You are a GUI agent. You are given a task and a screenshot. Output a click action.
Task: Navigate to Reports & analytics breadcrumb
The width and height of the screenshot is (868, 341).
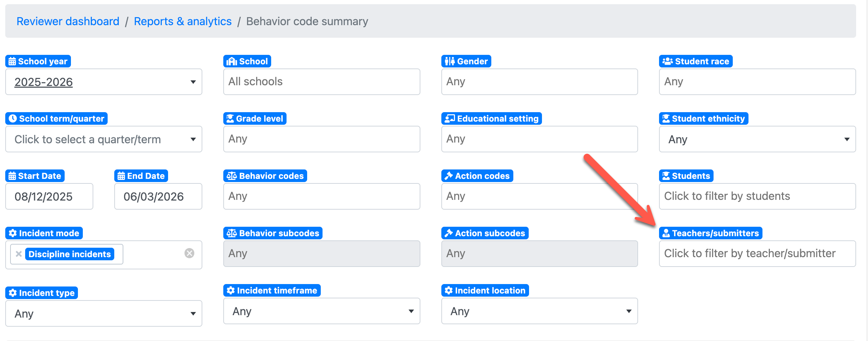point(183,21)
